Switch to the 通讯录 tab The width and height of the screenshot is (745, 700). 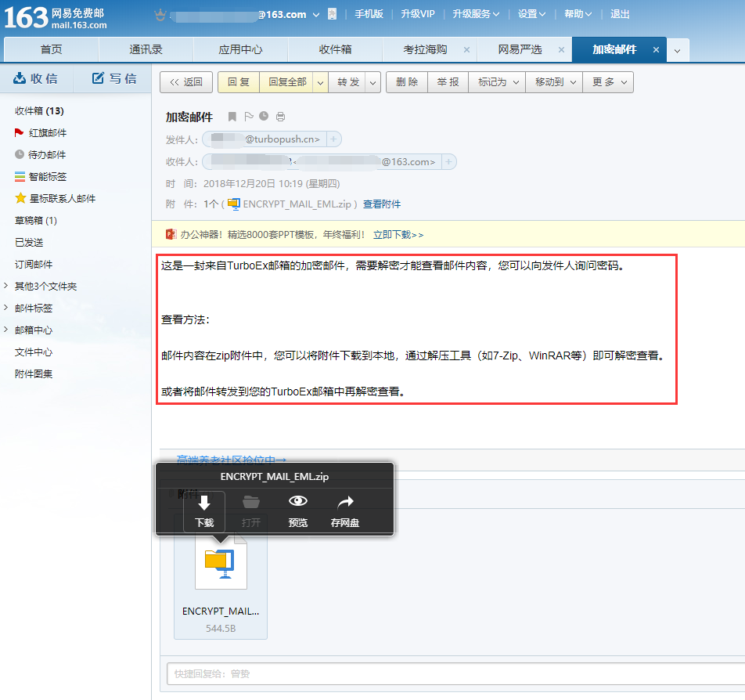[x=146, y=49]
